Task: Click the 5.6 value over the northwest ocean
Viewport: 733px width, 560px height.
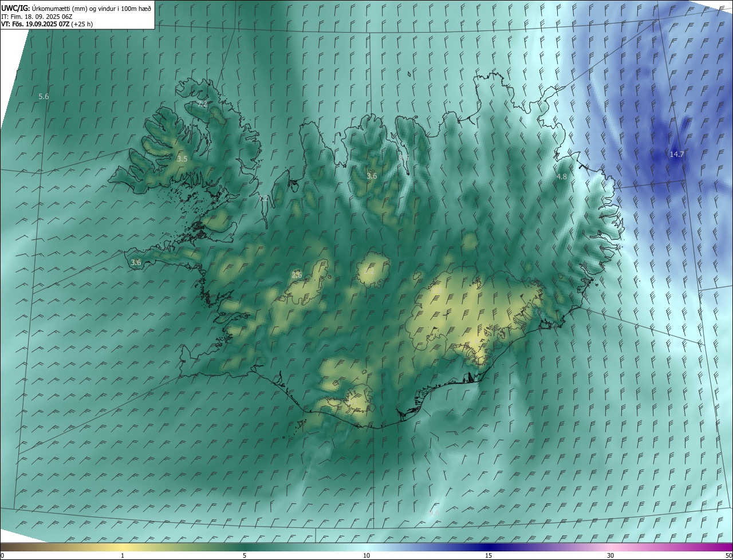Action: pyautogui.click(x=44, y=96)
